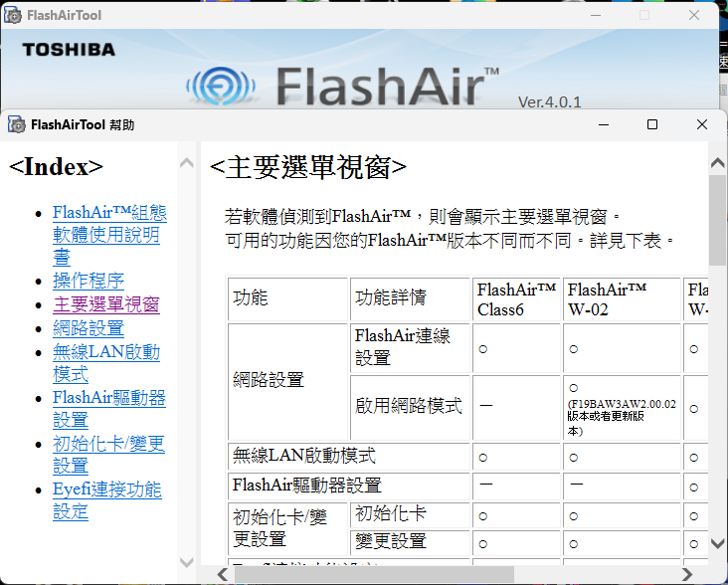Click the 初始化卡 table cell
The image size is (728, 585).
410,515
